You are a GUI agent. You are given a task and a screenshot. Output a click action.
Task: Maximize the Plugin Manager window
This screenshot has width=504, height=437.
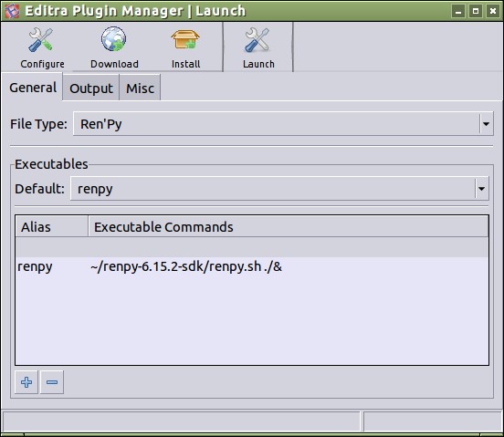click(x=476, y=11)
